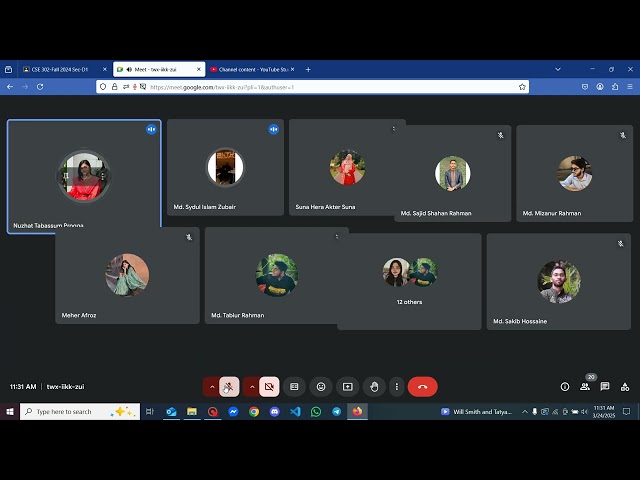Open the Windows notification center icon
Screen dimensions: 640x480
(627, 411)
